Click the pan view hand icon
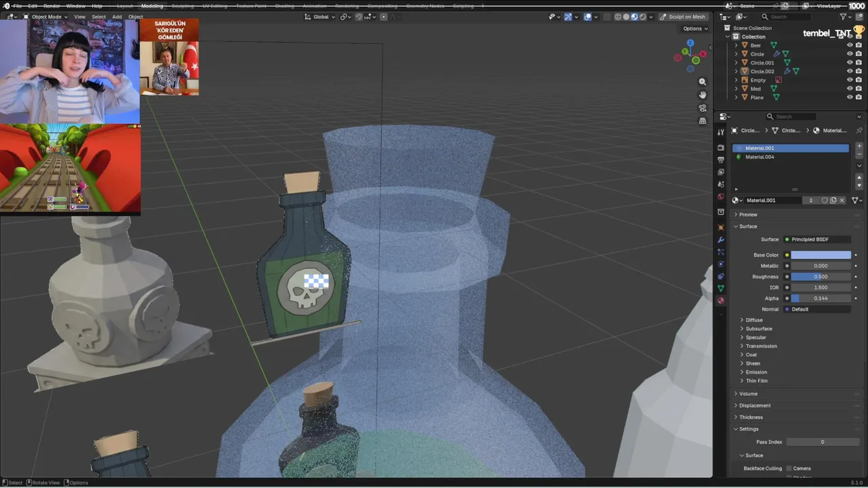The width and height of the screenshot is (868, 488). tap(703, 95)
